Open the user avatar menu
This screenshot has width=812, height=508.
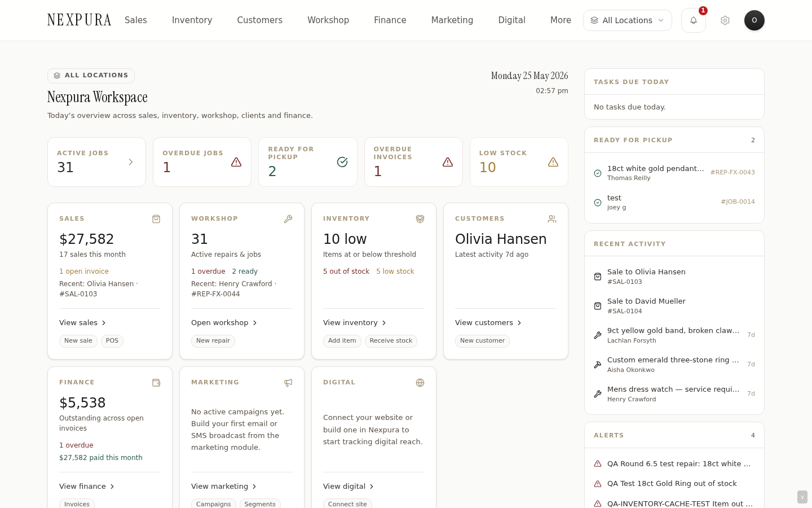point(754,20)
